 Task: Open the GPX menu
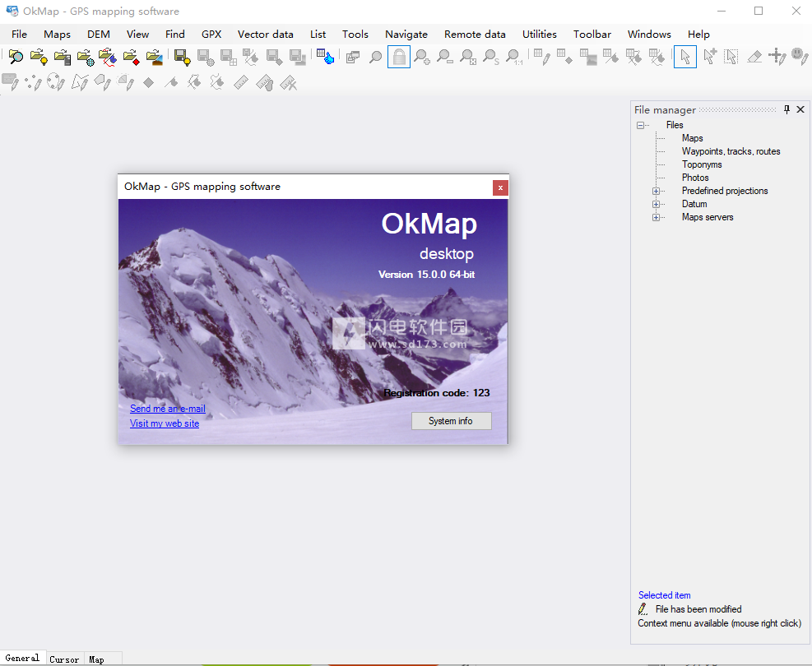click(x=211, y=35)
